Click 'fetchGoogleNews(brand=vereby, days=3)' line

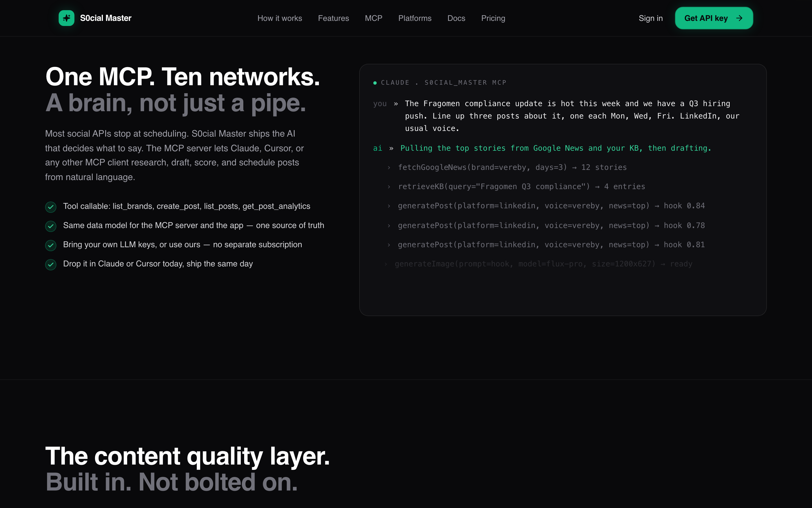(x=512, y=167)
